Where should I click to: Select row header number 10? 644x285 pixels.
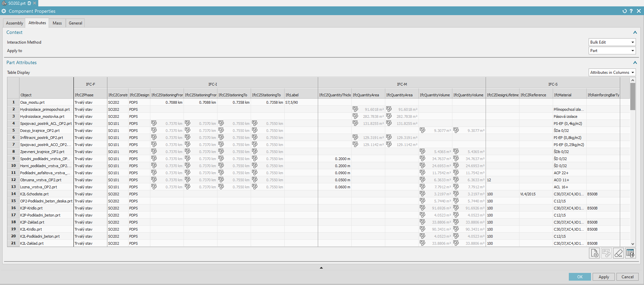13,165
